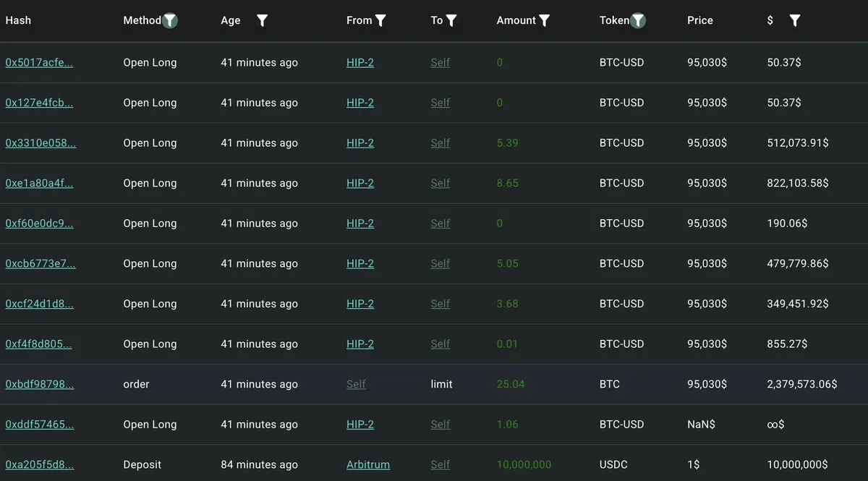Click the dollar value column filter icon
The width and height of the screenshot is (868, 481).
tap(795, 21)
